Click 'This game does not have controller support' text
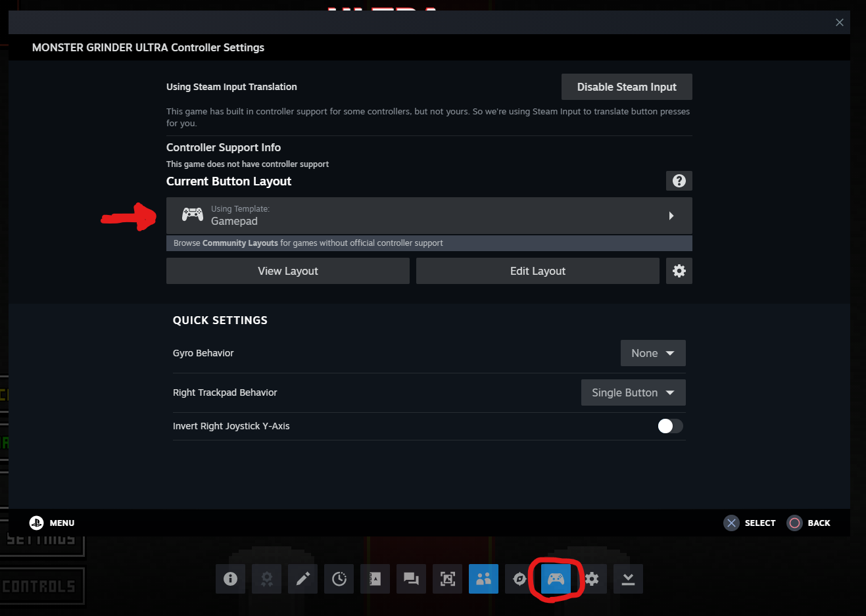This screenshot has height=616, width=866. pos(247,164)
